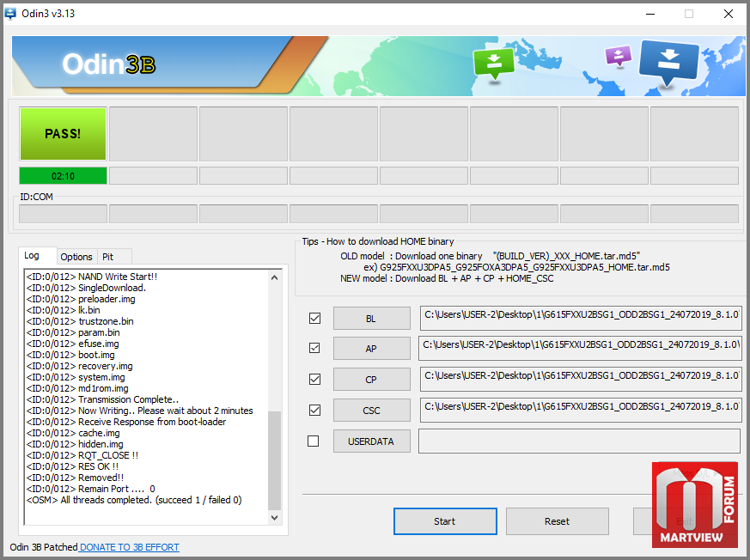Select 'Receive Response from boot-loader' log line
Image resolution: width=750 pixels, height=560 pixels.
(x=126, y=422)
